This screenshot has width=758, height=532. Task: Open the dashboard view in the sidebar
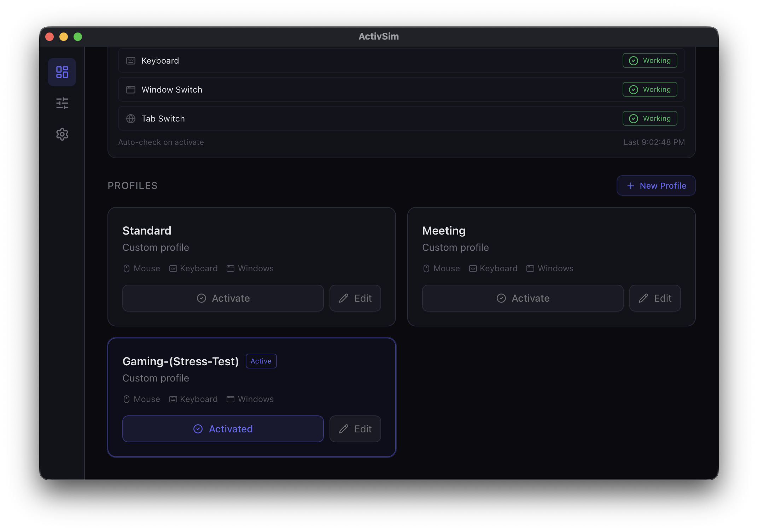point(62,72)
